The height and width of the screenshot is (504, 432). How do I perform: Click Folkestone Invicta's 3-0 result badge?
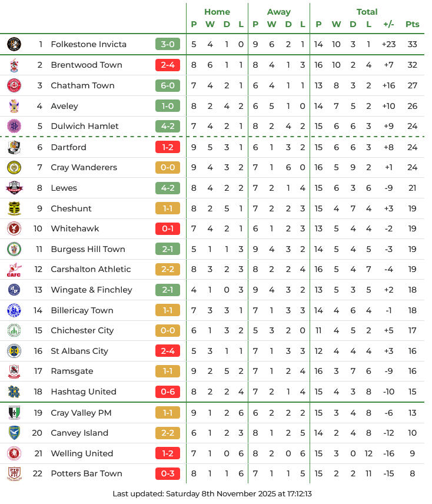pyautogui.click(x=168, y=44)
